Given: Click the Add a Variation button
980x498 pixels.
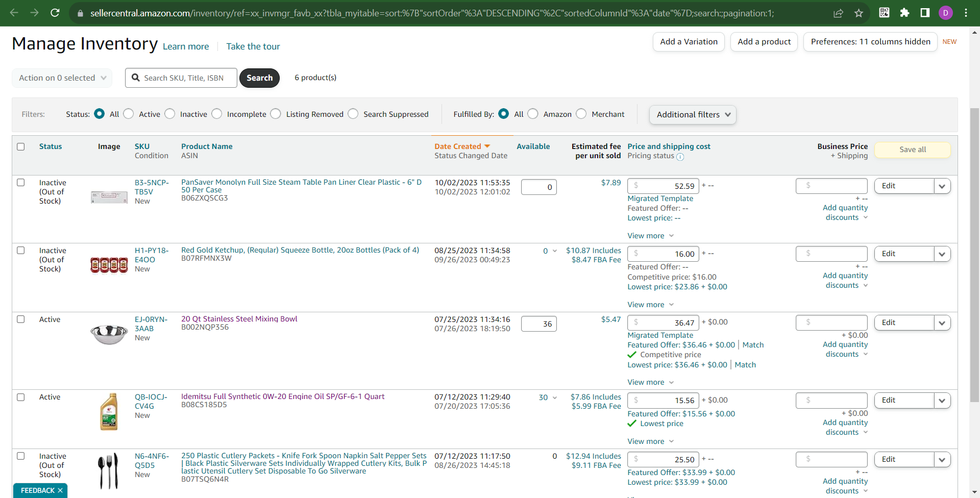Looking at the screenshot, I should pos(689,42).
